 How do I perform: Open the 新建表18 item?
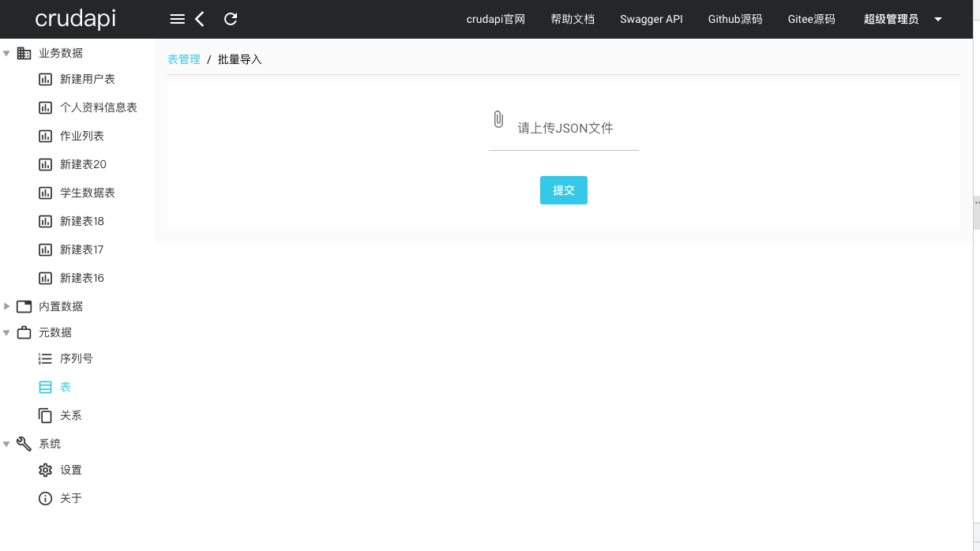click(x=82, y=221)
